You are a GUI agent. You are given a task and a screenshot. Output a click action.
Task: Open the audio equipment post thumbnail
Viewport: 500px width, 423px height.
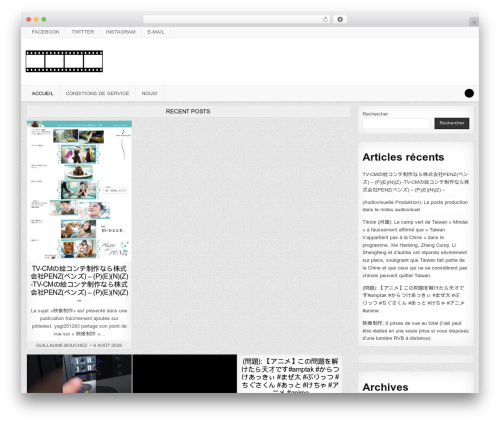point(79,374)
